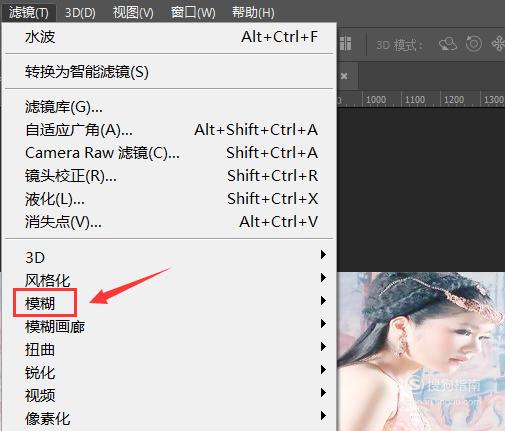Select the 3D roll mode icon

pos(474,44)
